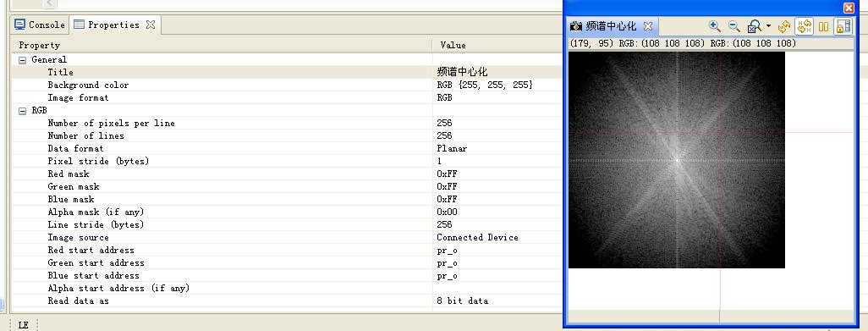
Task: Click the RGB {255, 255, 255} value
Action: coord(485,85)
